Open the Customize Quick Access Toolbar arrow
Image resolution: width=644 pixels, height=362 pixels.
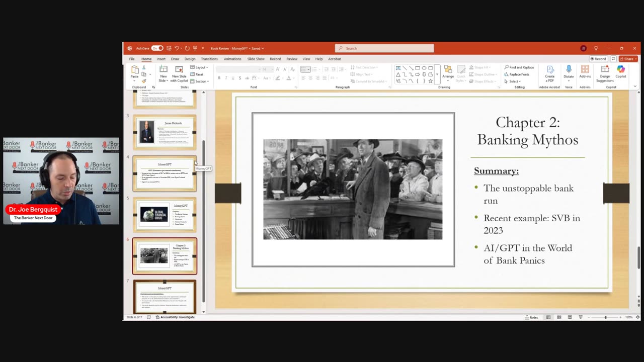click(203, 48)
